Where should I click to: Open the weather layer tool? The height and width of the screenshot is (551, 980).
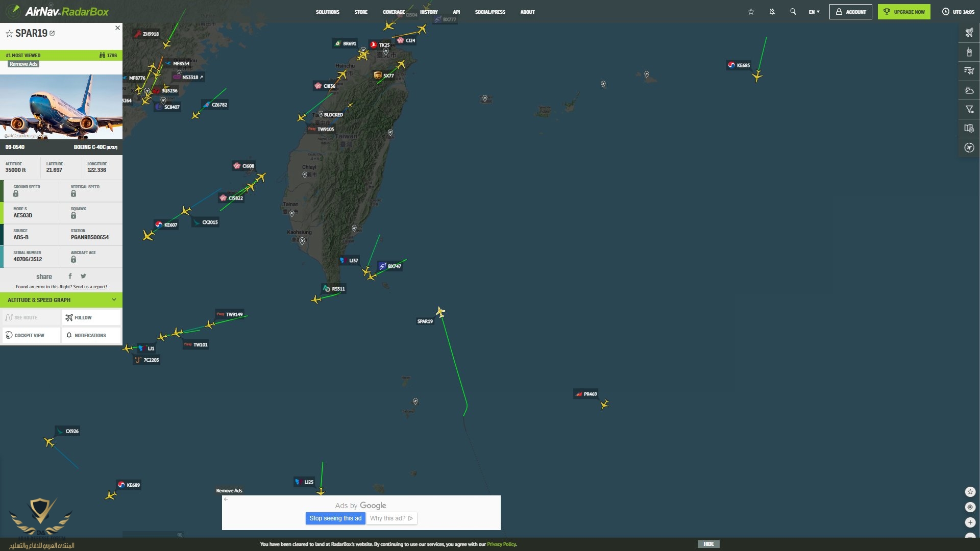click(x=969, y=90)
